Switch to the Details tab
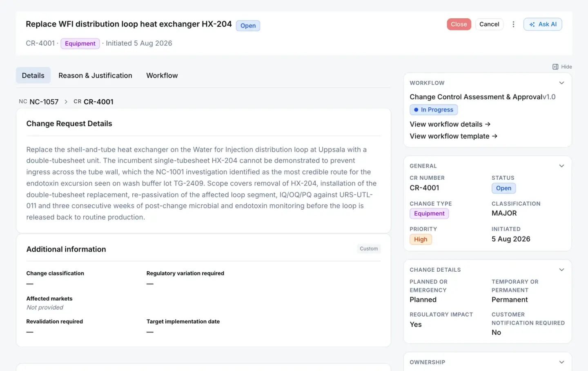 [x=33, y=76]
